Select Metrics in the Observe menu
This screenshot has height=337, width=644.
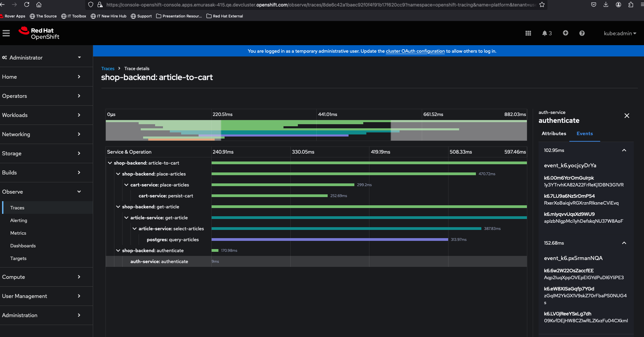(47, 233)
